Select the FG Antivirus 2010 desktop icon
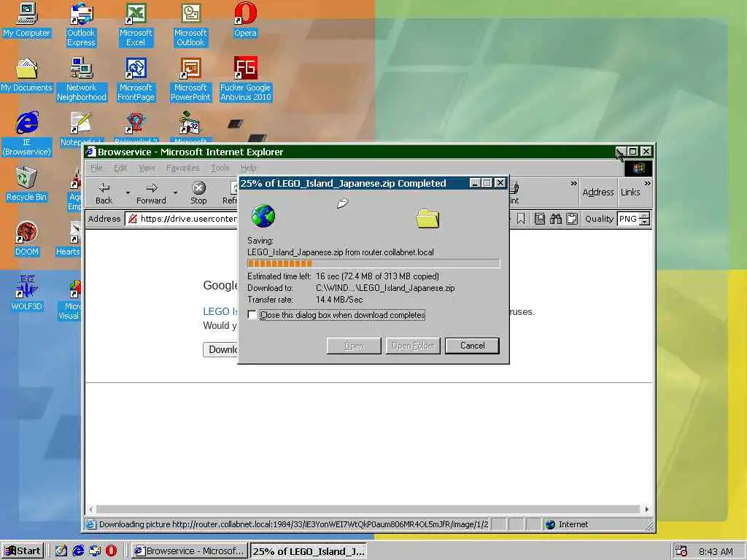Image resolution: width=747 pixels, height=560 pixels. (245, 79)
